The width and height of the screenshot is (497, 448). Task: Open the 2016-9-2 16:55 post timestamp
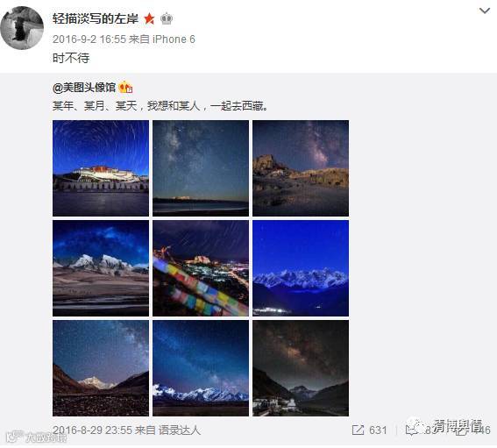click(x=89, y=39)
